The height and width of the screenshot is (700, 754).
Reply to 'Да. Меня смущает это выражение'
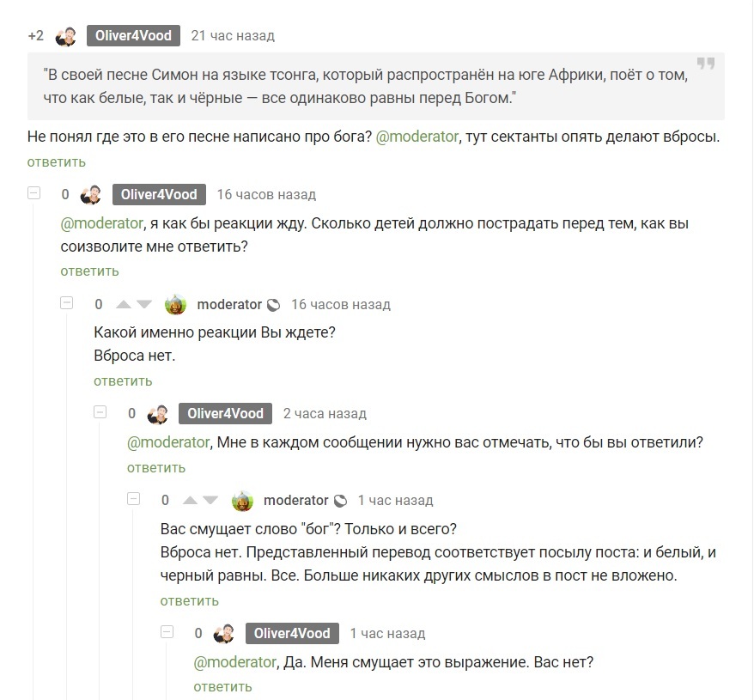(x=222, y=687)
